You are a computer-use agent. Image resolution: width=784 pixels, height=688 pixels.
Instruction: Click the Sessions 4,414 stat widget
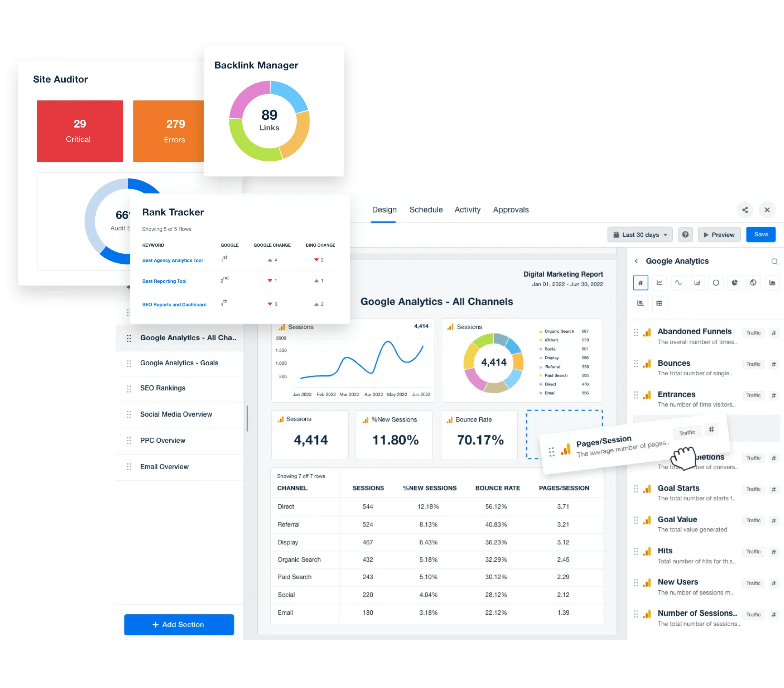click(x=310, y=435)
